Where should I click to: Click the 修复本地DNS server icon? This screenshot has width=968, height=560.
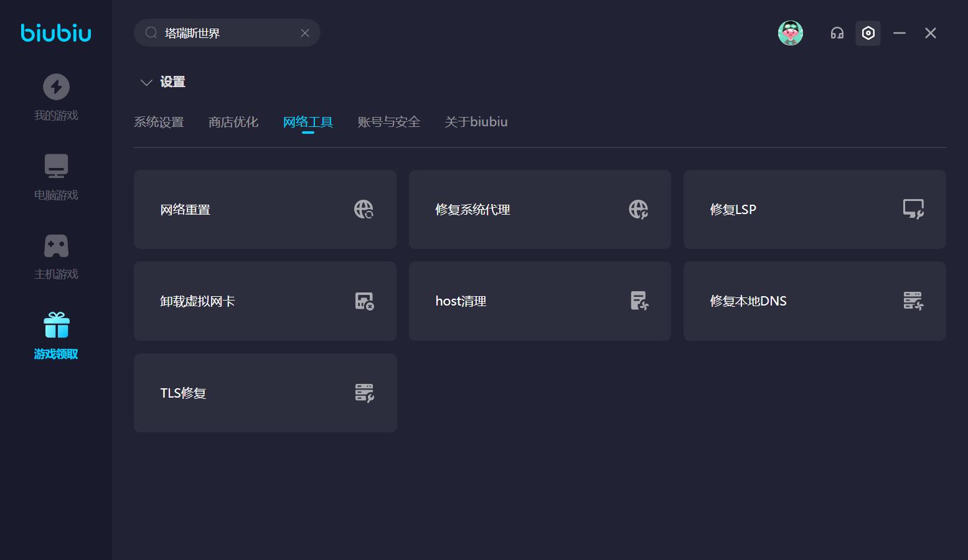coord(913,301)
